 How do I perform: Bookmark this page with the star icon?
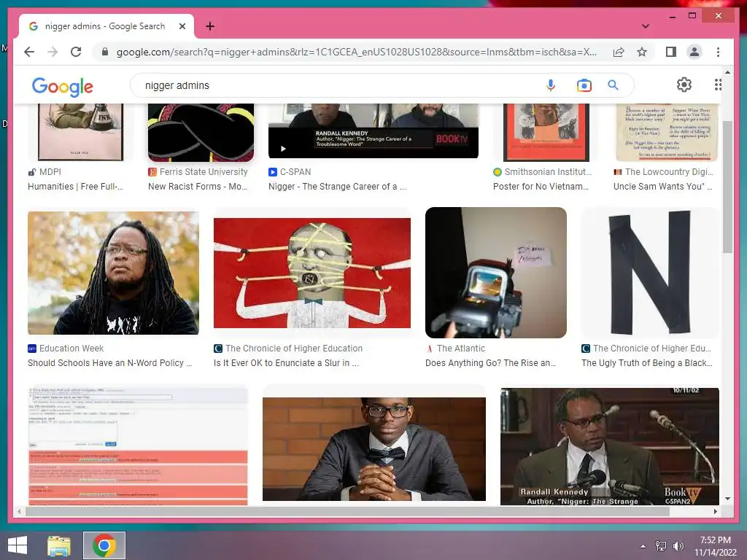point(642,52)
